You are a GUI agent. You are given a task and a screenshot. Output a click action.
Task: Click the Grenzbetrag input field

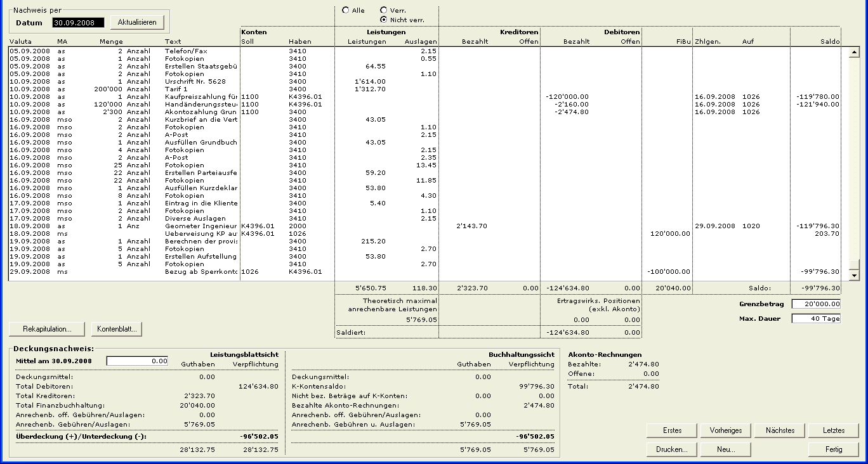coord(816,304)
